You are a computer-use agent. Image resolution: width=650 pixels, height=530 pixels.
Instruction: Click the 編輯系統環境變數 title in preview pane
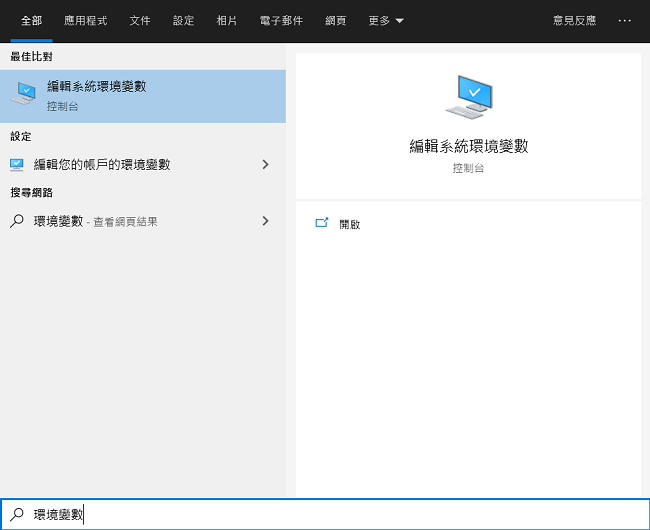point(469,146)
